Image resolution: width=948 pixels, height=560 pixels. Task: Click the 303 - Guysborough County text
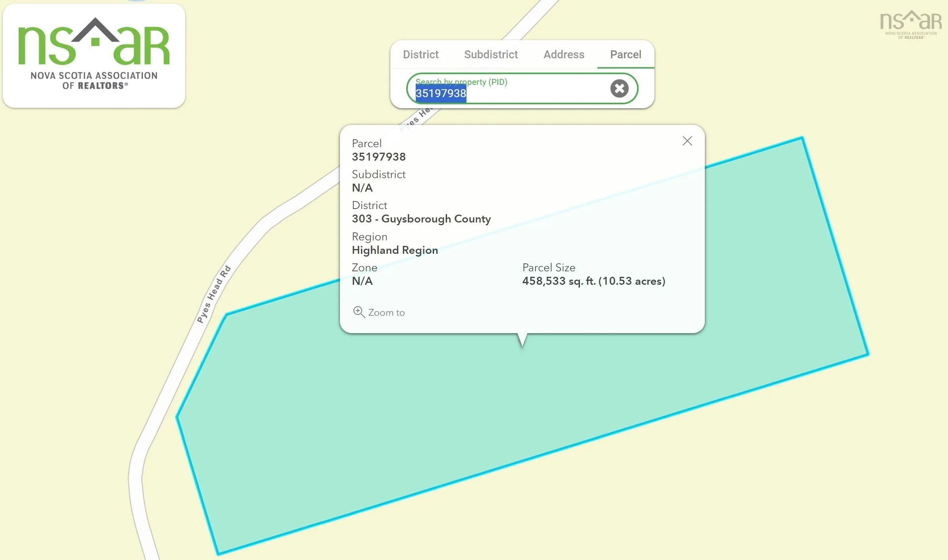tap(421, 219)
